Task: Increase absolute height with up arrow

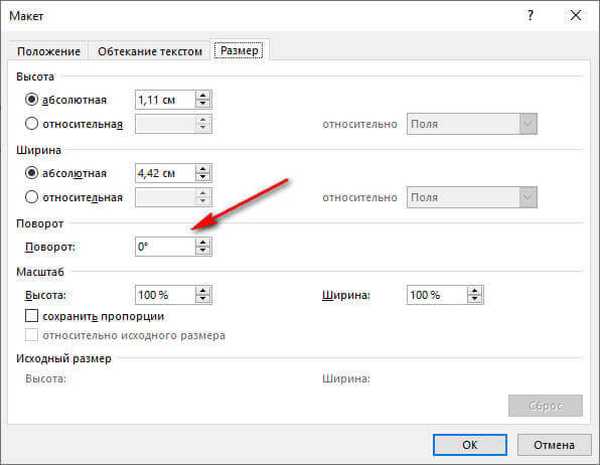Action: (x=203, y=95)
